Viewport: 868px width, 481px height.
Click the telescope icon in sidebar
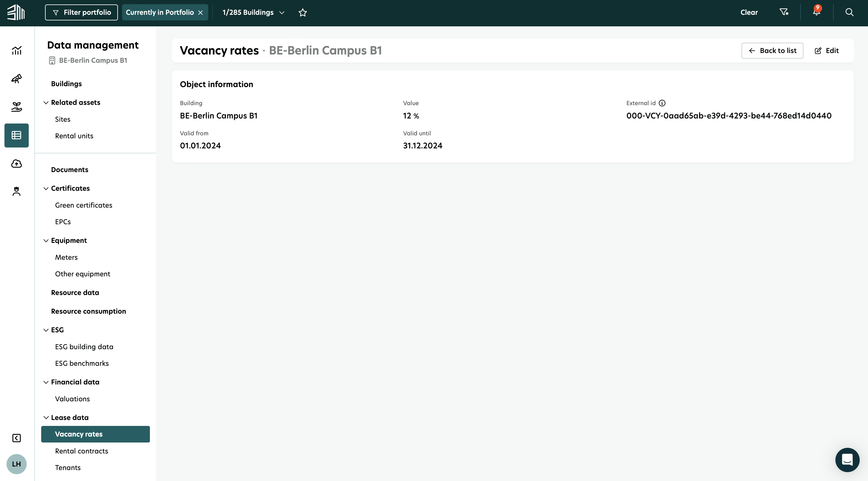[17, 79]
